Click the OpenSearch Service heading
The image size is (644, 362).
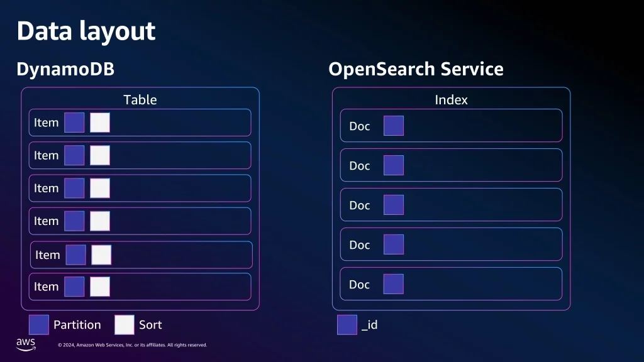[x=416, y=69]
